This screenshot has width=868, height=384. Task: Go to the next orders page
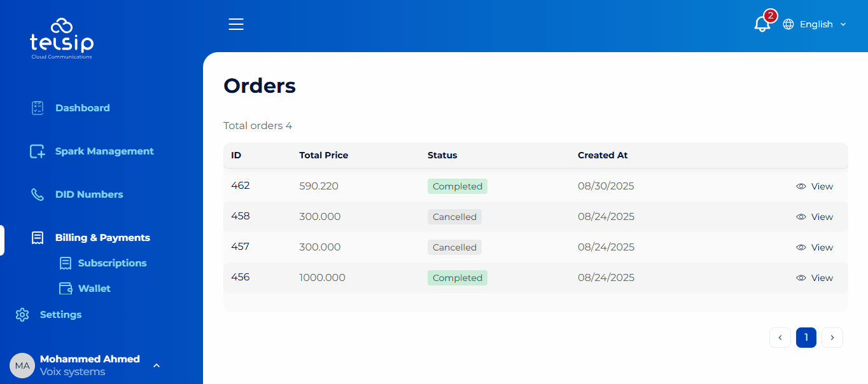(x=832, y=338)
